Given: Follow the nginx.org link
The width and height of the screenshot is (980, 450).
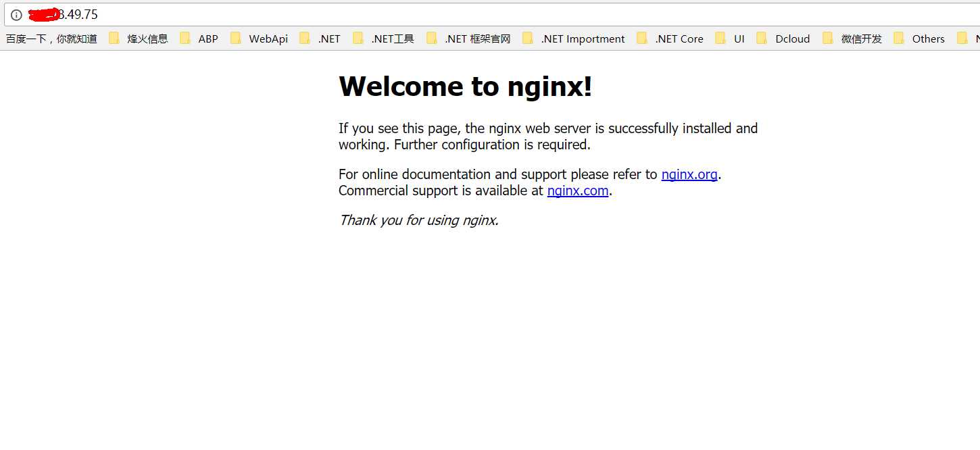Looking at the screenshot, I should point(689,174).
